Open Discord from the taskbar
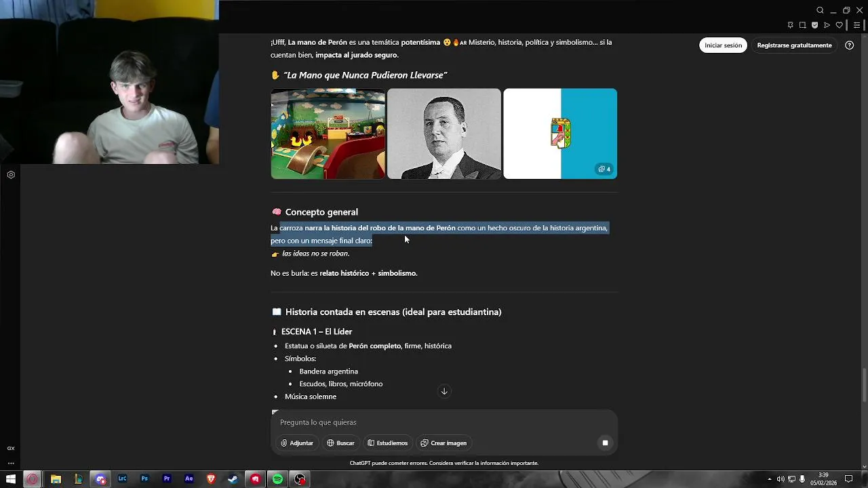 [100, 479]
